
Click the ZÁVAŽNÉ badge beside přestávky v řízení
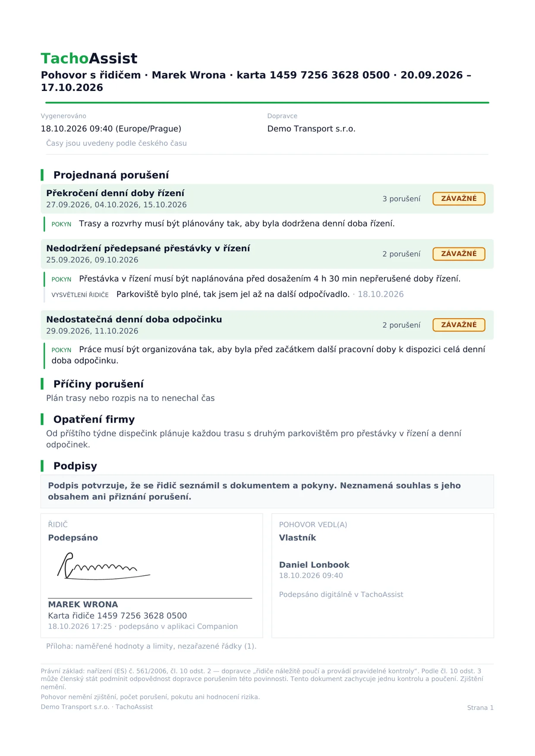tap(459, 254)
